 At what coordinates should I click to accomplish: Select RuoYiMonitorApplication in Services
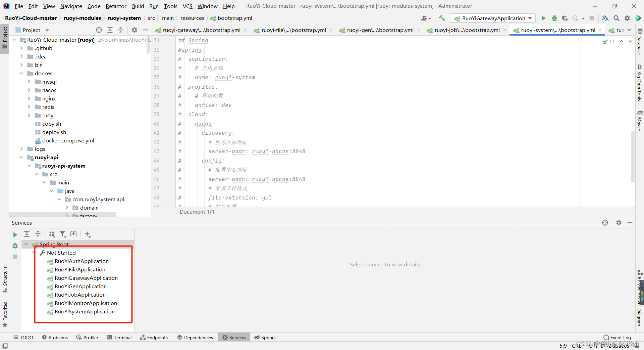[x=86, y=303]
